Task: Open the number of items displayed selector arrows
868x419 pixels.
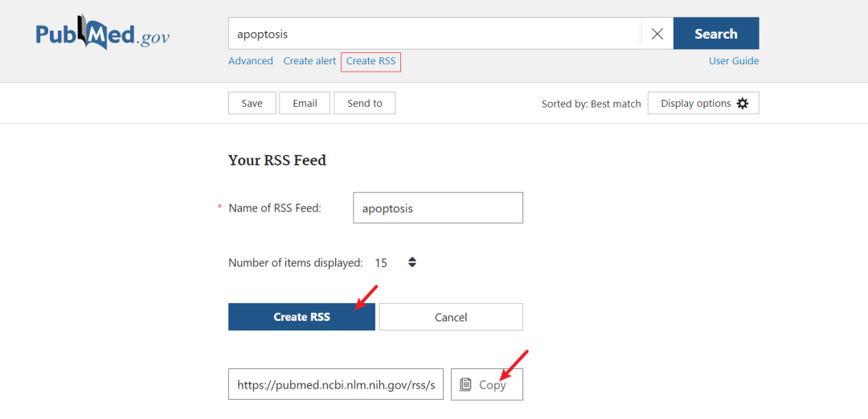Action: [412, 262]
